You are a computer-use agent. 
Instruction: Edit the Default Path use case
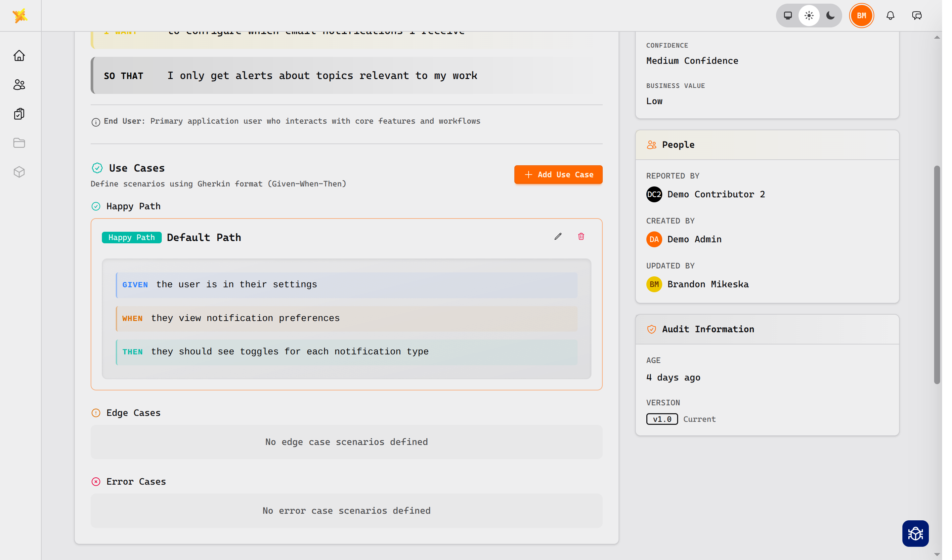pyautogui.click(x=558, y=237)
